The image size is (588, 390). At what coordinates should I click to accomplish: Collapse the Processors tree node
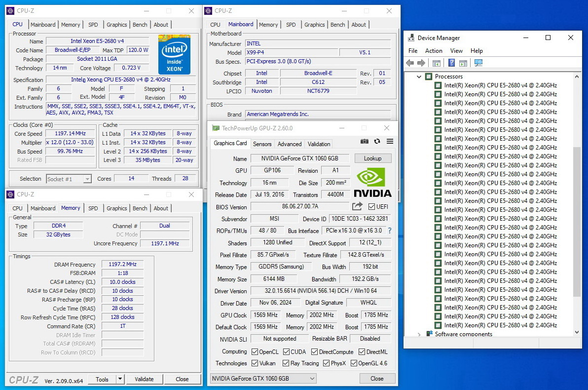pyautogui.click(x=419, y=77)
